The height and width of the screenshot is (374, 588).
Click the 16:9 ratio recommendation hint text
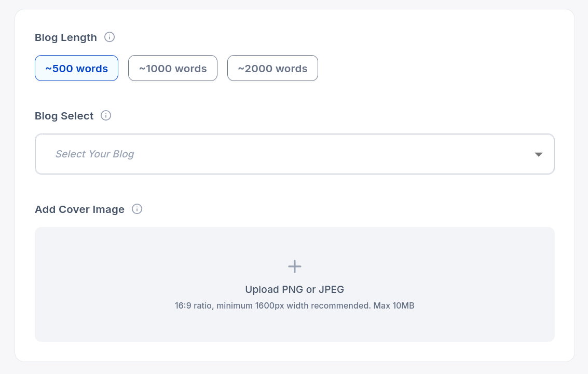point(295,305)
